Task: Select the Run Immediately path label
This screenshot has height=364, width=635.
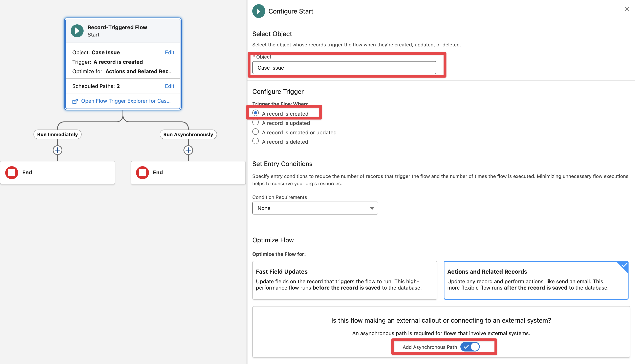Action: point(58,135)
